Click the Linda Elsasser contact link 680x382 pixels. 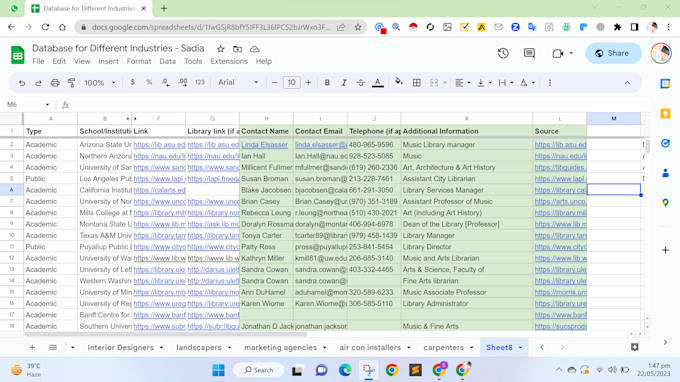[264, 145]
